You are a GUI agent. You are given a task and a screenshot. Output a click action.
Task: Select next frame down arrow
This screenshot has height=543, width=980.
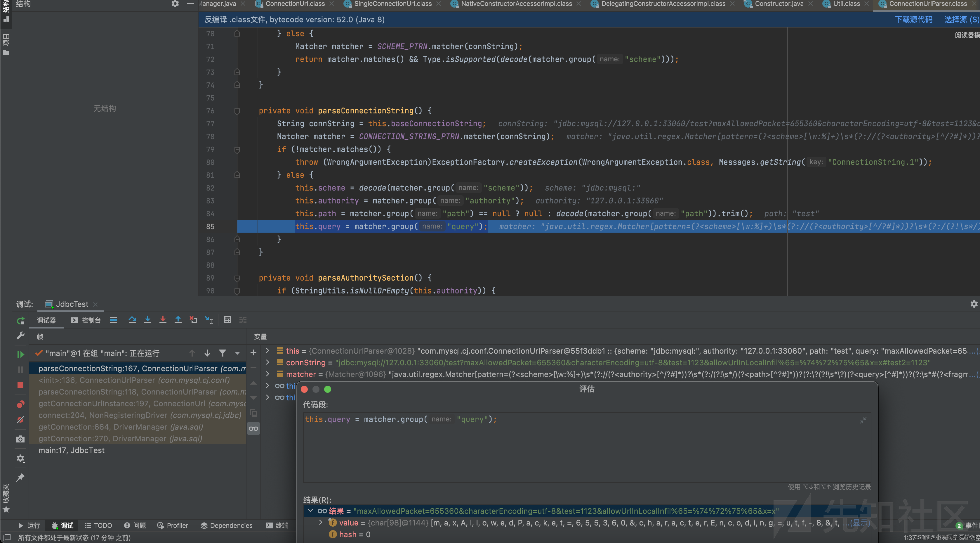[207, 353]
